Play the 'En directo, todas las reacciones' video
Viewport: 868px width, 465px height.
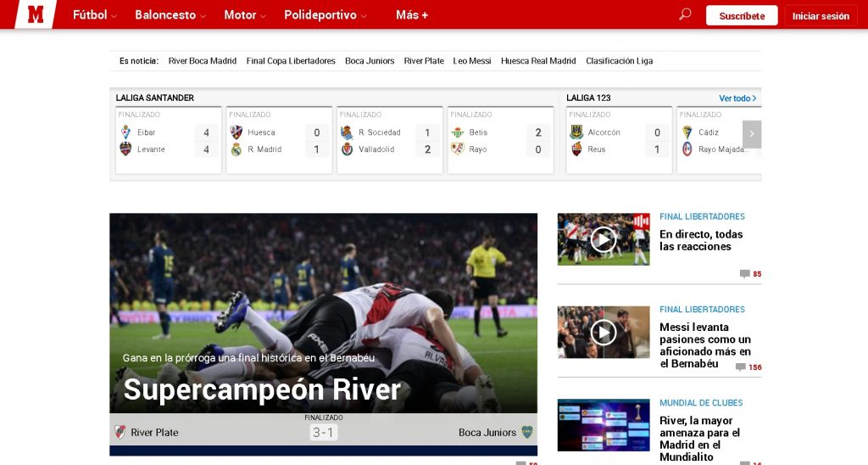coord(604,239)
